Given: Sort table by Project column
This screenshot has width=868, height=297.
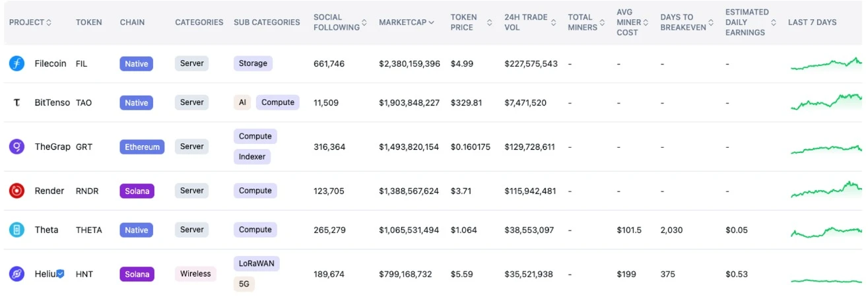Looking at the screenshot, I should pyautogui.click(x=30, y=22).
